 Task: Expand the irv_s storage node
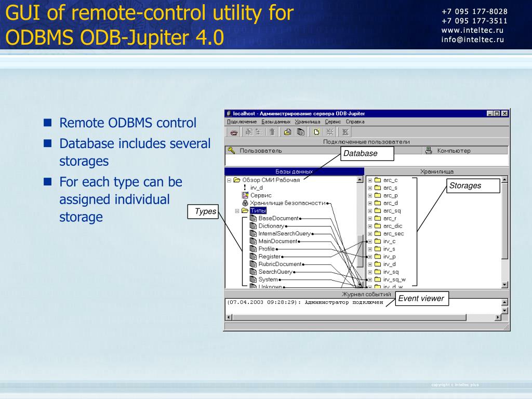point(370,249)
